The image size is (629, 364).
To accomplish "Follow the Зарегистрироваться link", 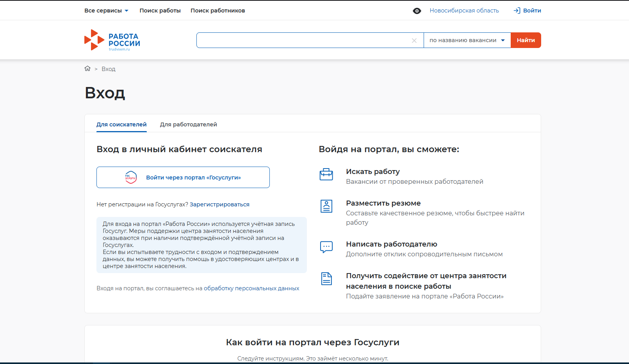I will click(219, 204).
